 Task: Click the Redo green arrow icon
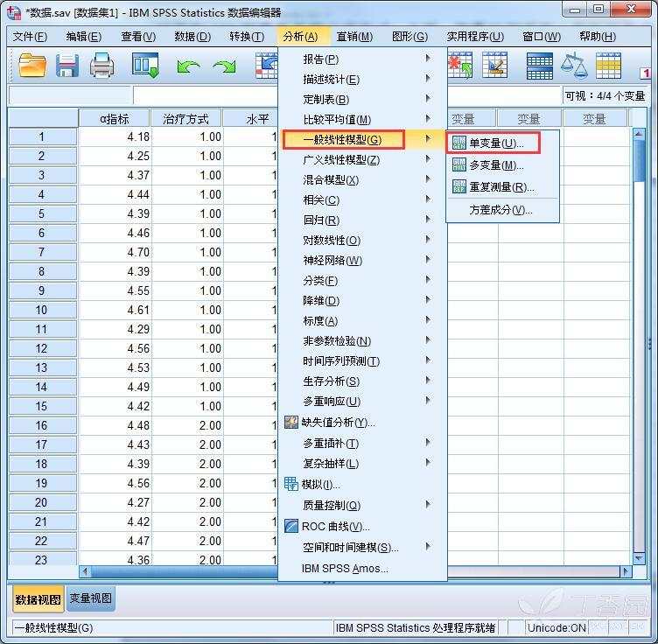(x=224, y=66)
